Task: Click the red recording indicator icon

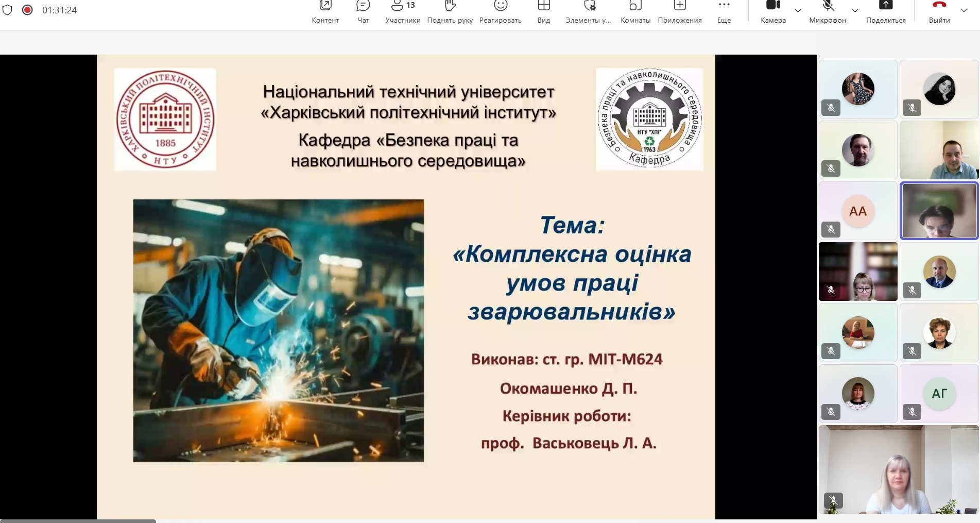Action: tap(27, 10)
